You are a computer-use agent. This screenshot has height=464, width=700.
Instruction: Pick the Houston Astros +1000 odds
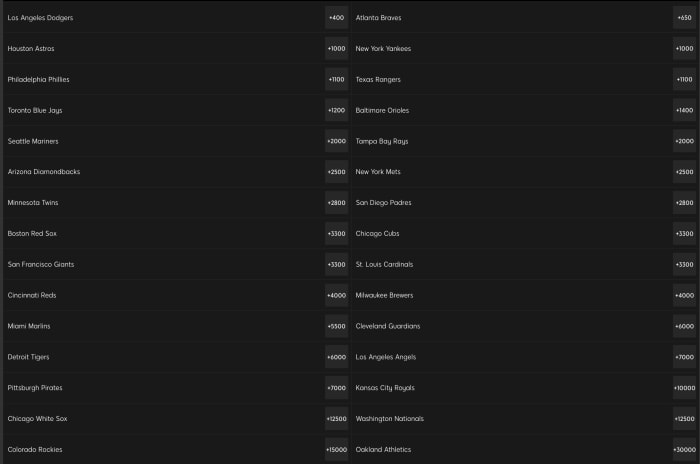tap(336, 49)
